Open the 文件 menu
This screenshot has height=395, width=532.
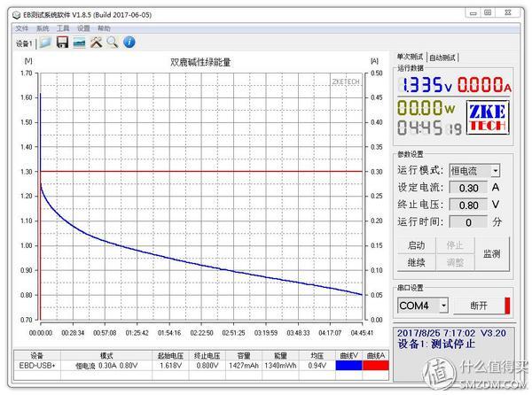coord(22,28)
